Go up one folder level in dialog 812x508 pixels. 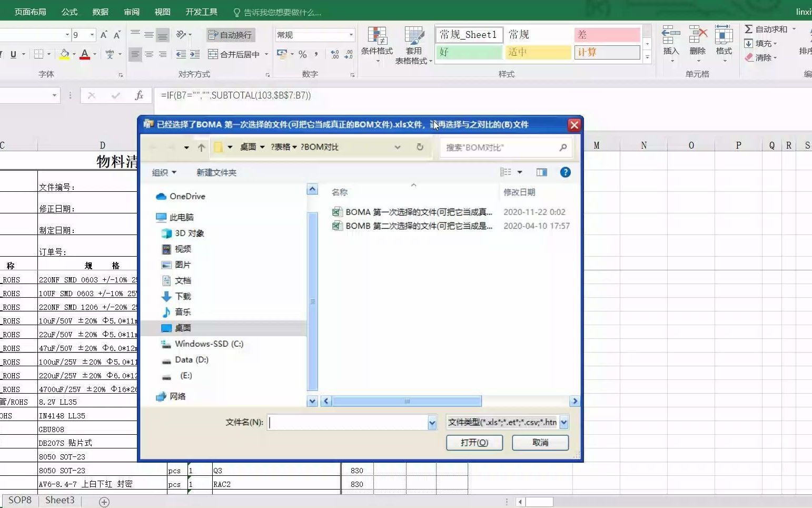click(x=202, y=148)
